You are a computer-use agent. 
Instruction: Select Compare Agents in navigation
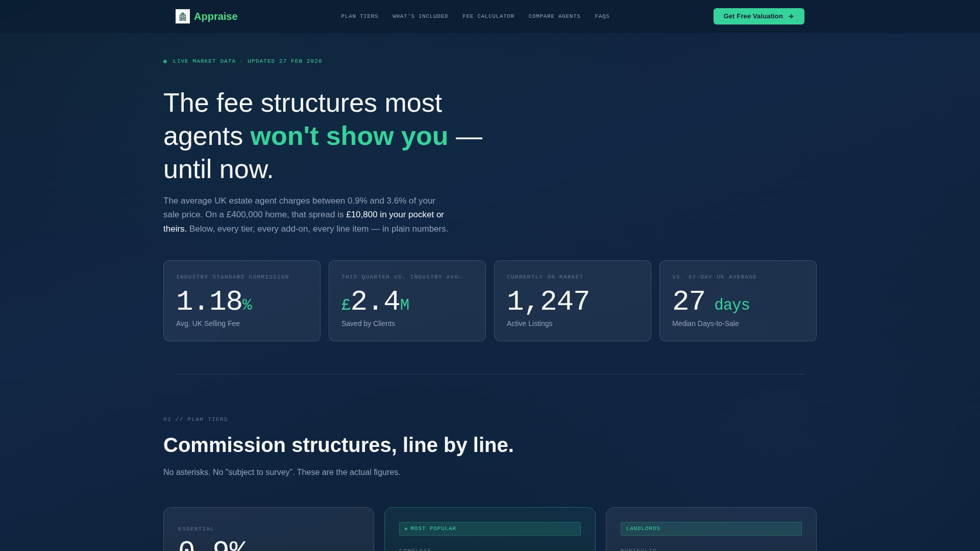tap(554, 16)
